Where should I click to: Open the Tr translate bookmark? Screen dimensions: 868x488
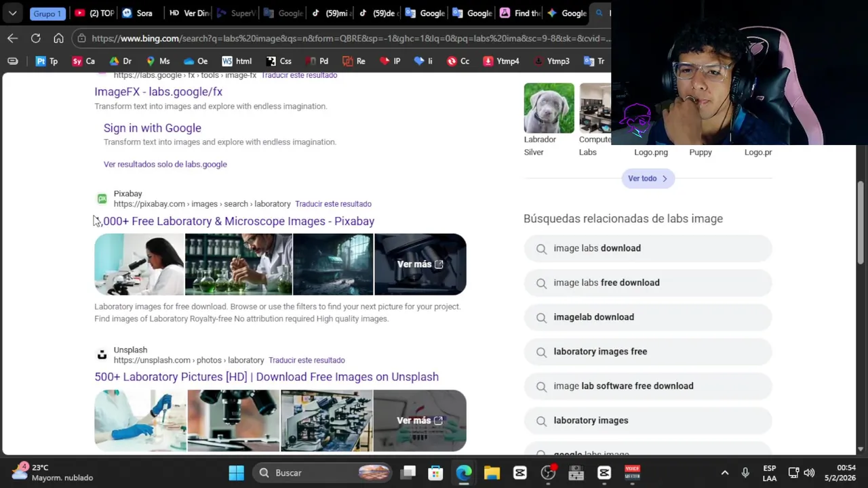click(594, 61)
